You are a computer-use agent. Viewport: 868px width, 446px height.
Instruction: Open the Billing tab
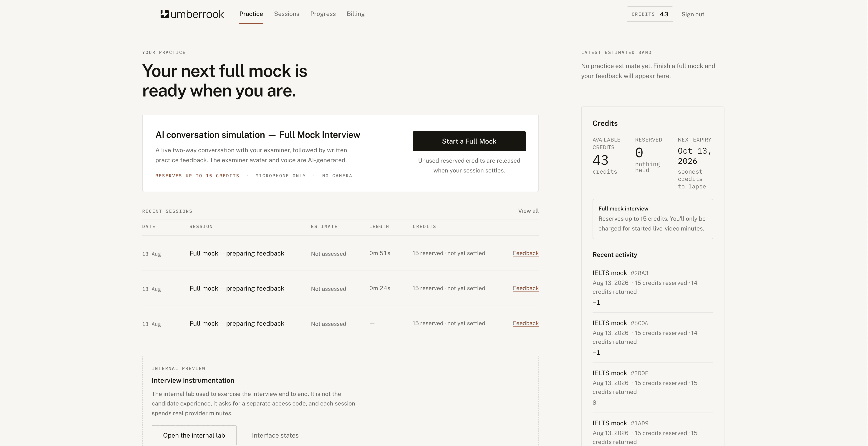[x=356, y=14]
